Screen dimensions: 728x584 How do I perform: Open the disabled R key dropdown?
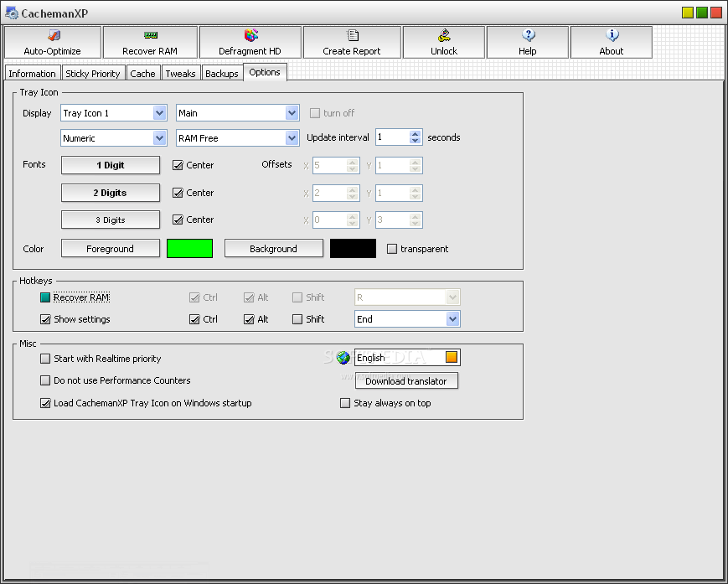pos(407,297)
